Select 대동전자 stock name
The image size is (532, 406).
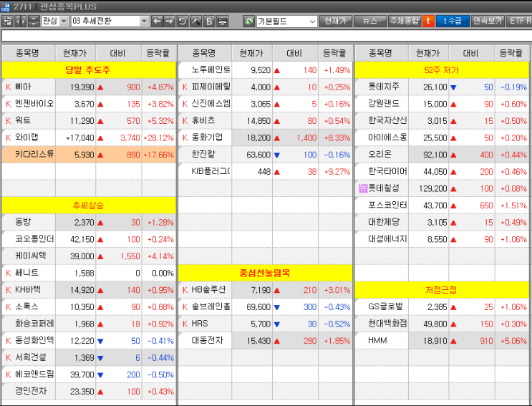point(208,340)
